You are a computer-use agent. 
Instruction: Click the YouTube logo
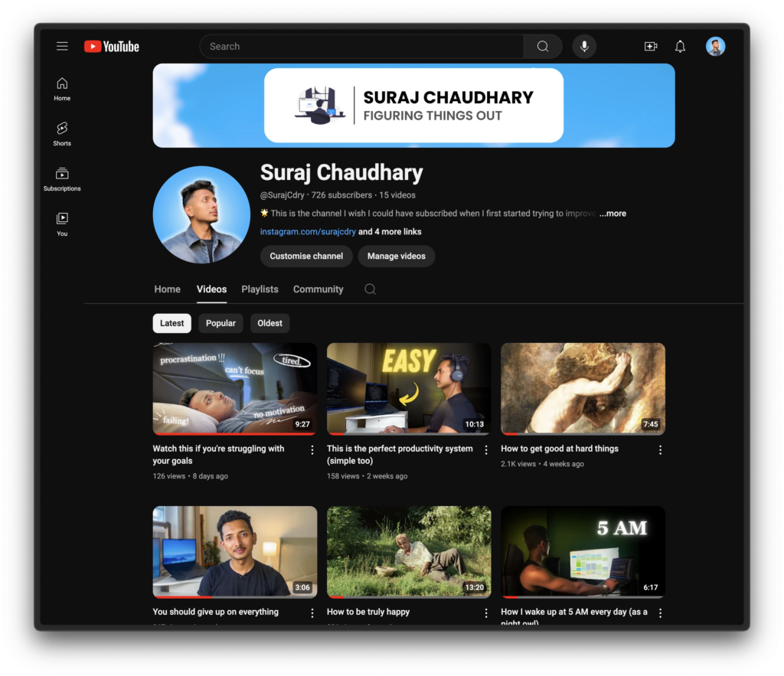(x=112, y=47)
